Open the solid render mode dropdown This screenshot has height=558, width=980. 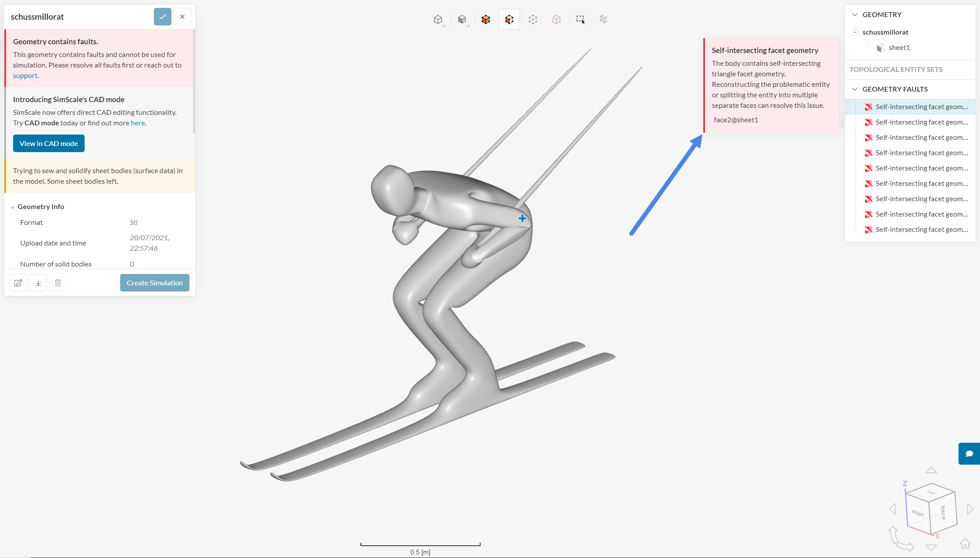pyautogui.click(x=462, y=19)
